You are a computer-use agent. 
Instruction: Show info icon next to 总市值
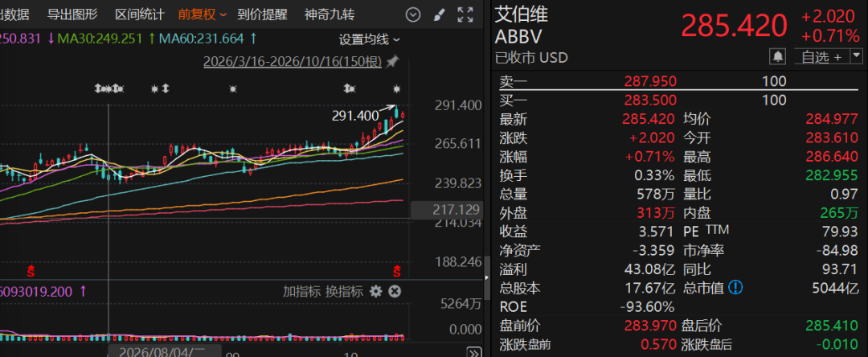735,287
